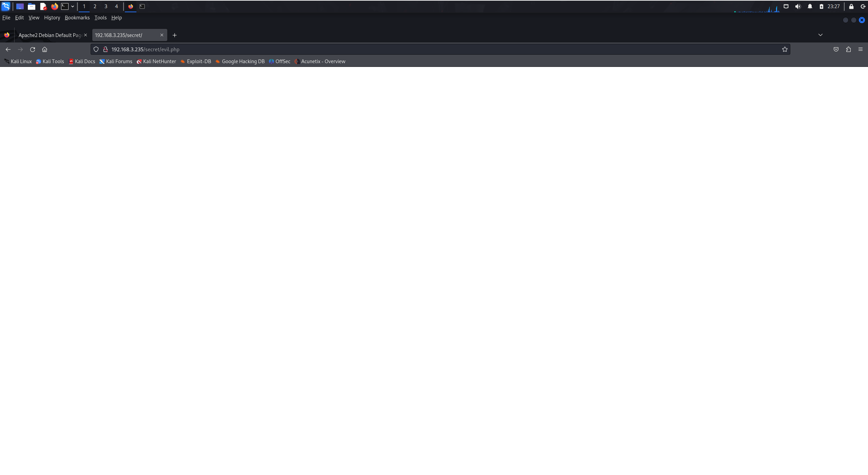The width and height of the screenshot is (868, 475).
Task: Mute audio via the volume icon
Action: (x=798, y=6)
